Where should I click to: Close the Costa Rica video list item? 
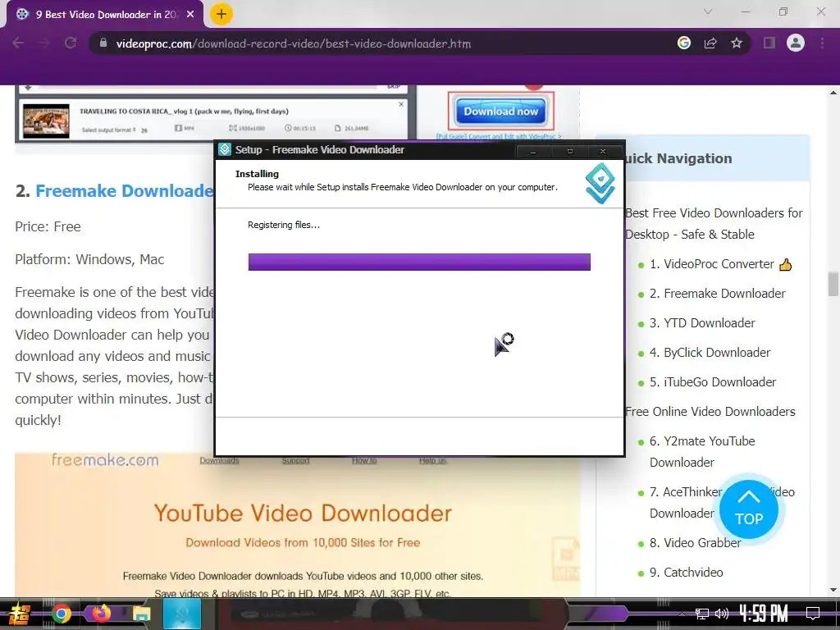[x=401, y=104]
